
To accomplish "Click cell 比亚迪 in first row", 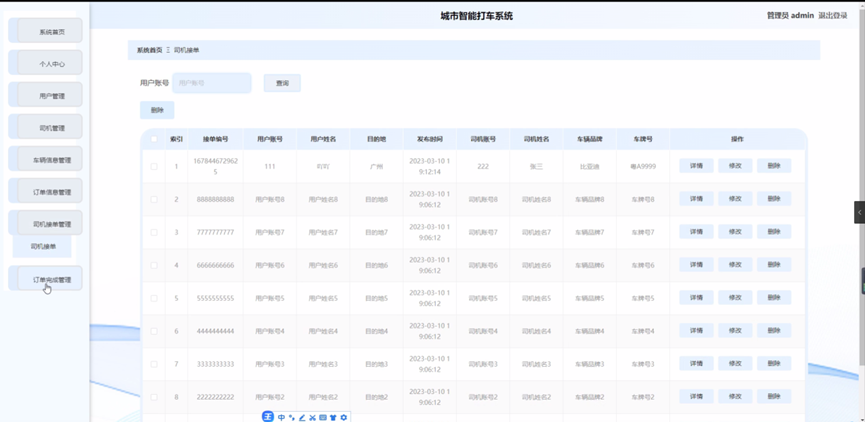I will pos(590,166).
